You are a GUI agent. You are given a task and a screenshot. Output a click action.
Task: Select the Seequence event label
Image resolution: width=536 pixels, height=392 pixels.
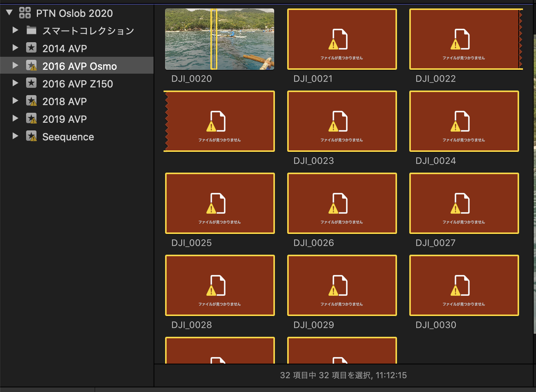point(68,137)
